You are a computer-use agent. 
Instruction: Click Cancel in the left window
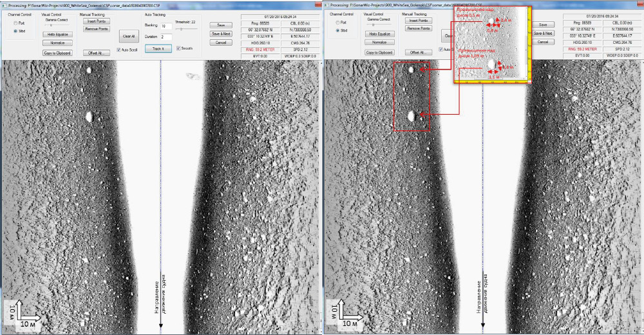221,43
